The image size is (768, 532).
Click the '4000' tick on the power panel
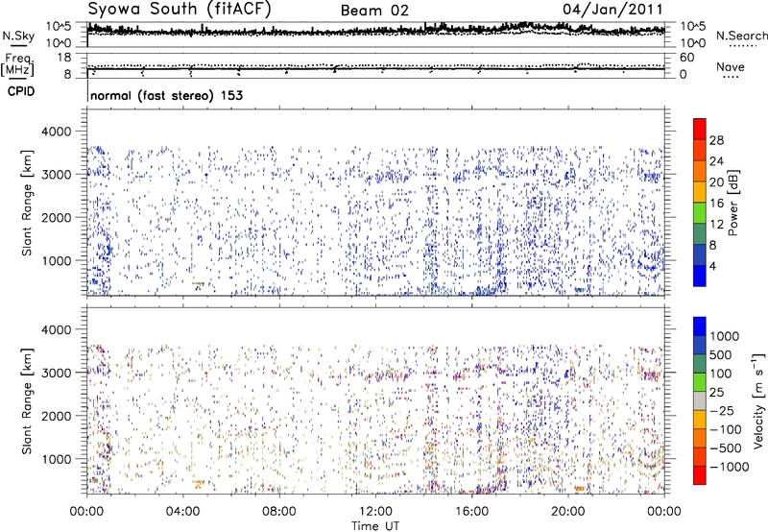[x=57, y=132]
